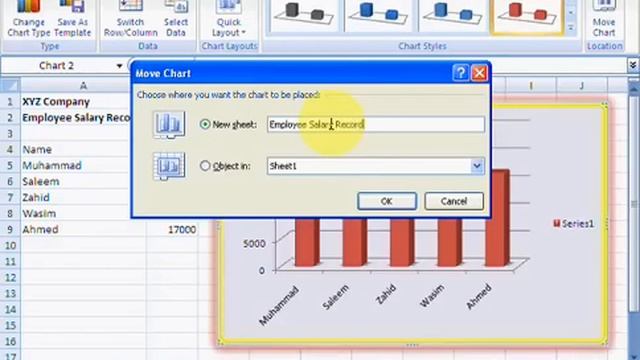Click Switch Row/Column icon
The image size is (640, 360).
click(x=131, y=19)
